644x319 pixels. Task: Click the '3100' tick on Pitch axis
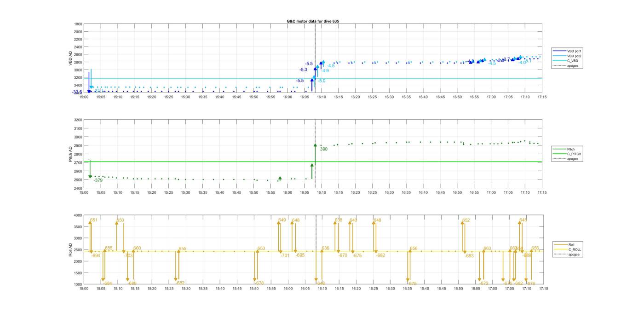pyautogui.click(x=78, y=128)
